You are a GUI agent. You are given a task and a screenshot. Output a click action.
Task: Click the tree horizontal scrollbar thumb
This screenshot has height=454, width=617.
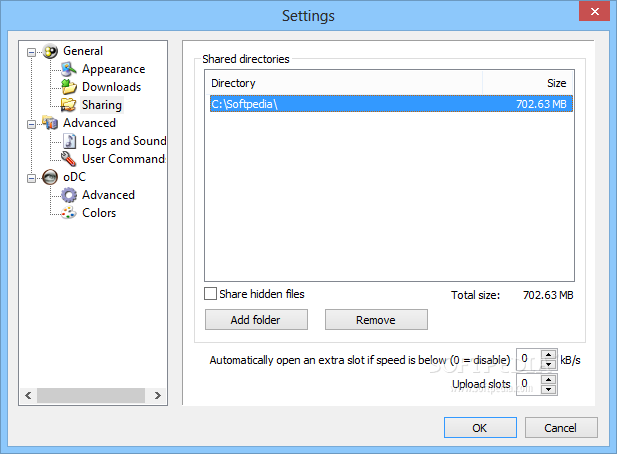point(91,395)
